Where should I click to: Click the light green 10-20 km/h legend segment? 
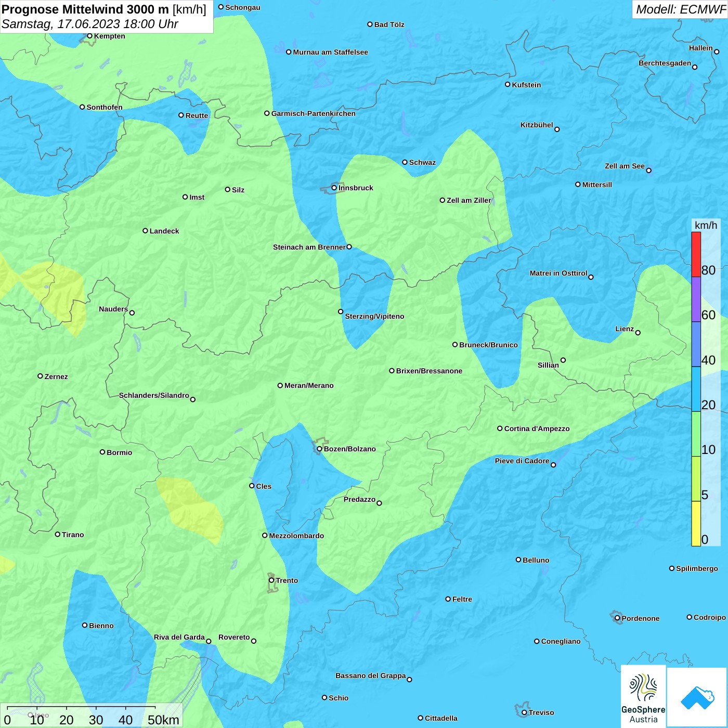(x=696, y=434)
